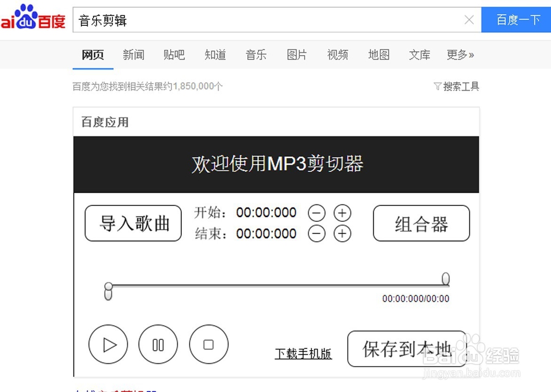Screen dimensions: 551x392
Task: Click the end handle of the trim slider
Action: (x=446, y=279)
